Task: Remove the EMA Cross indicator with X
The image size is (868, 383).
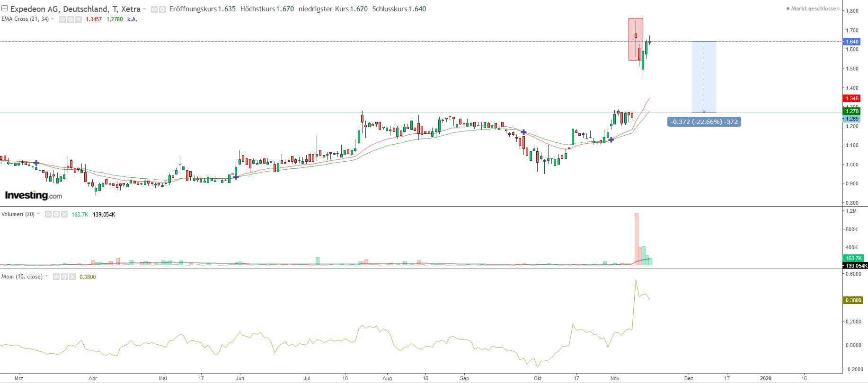Action: point(78,19)
